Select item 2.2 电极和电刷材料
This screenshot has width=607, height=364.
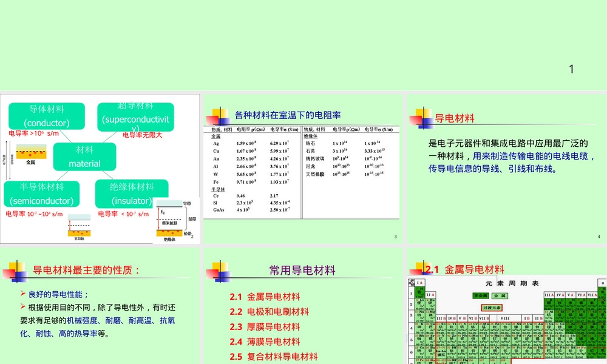point(269,312)
